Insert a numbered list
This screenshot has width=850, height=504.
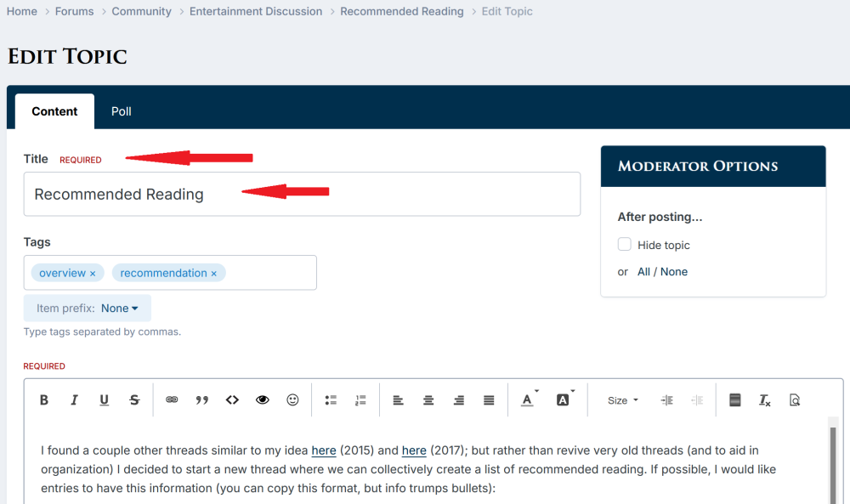[360, 400]
